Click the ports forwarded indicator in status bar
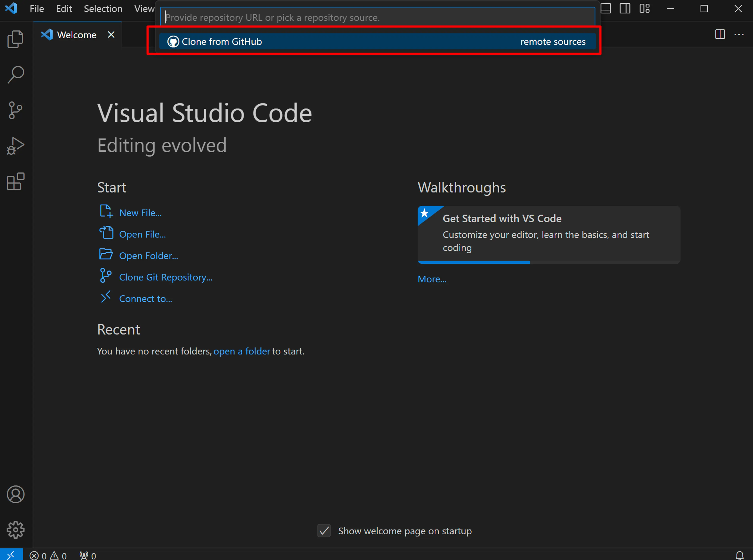This screenshot has width=753, height=560. [88, 556]
